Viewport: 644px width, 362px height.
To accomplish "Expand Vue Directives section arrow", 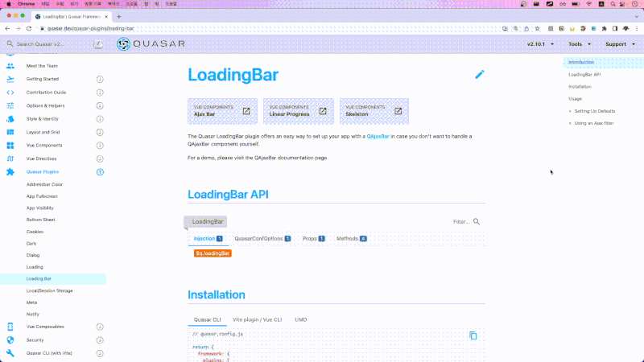I will tap(100, 158).
